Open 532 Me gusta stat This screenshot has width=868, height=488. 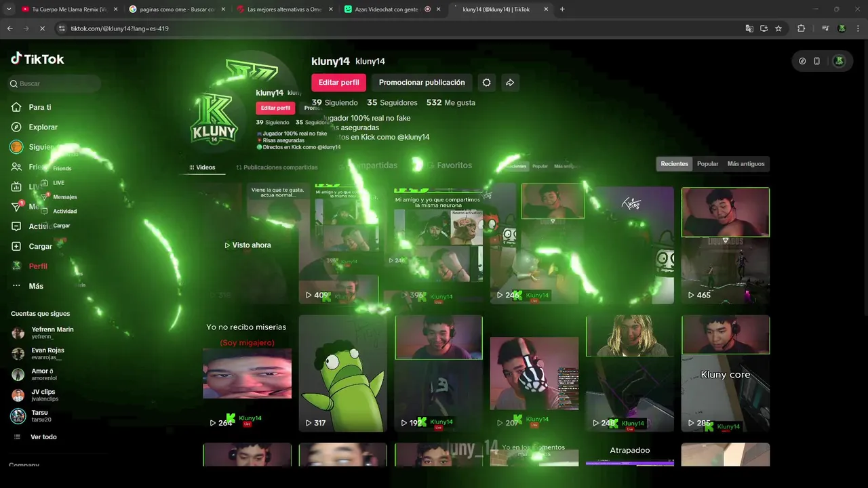click(451, 103)
